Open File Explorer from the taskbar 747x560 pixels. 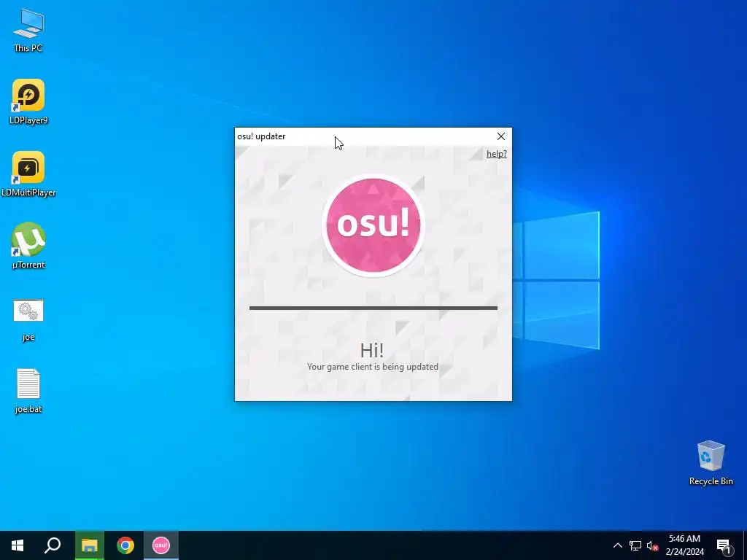pos(89,545)
